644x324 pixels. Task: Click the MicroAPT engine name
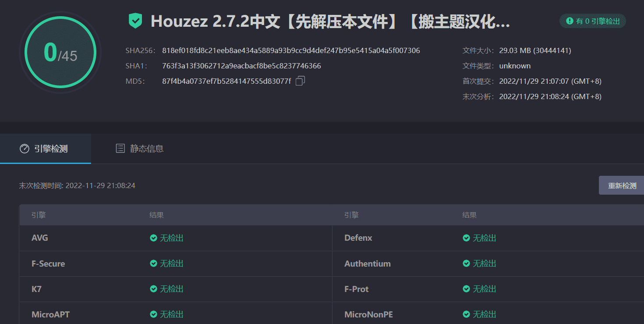pyautogui.click(x=50, y=314)
